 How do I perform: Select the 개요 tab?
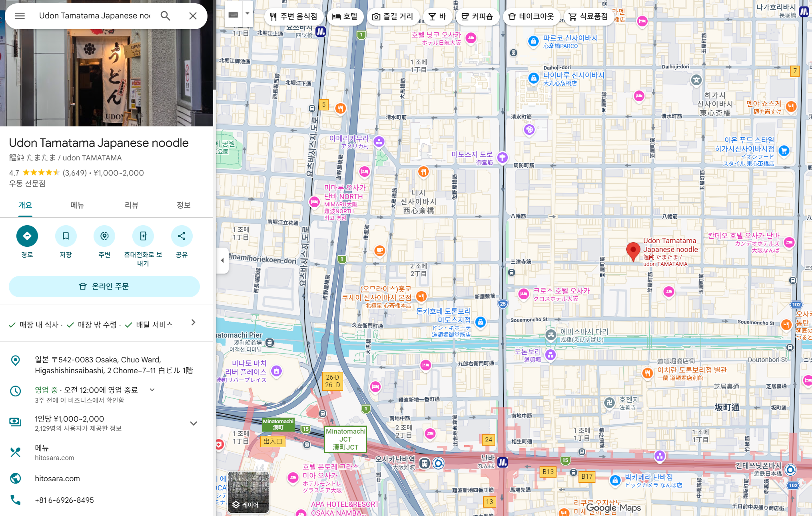coord(25,205)
